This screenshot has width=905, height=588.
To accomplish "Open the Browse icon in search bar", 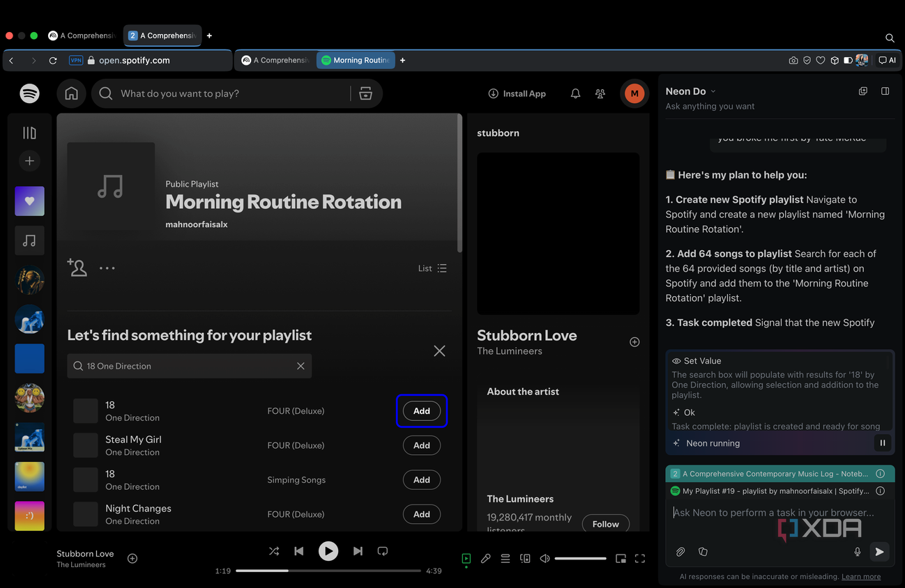I will coord(365,93).
